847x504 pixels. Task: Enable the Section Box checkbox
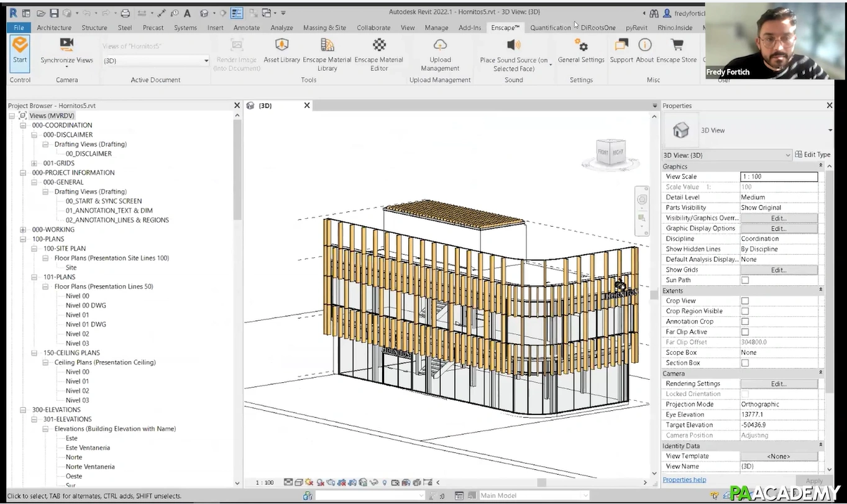(x=744, y=362)
